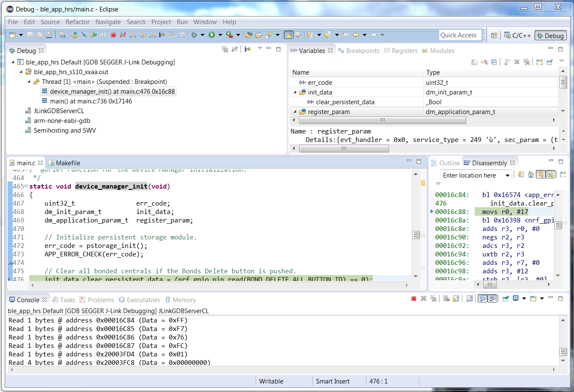Click the Refresh View icon in Disassembly
This screenshot has width=574, height=392.
point(521,174)
